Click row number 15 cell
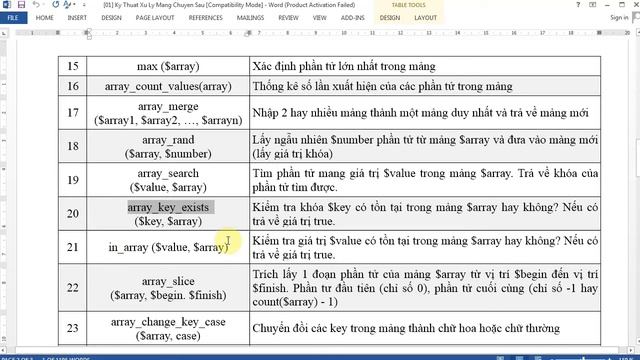 (73, 66)
